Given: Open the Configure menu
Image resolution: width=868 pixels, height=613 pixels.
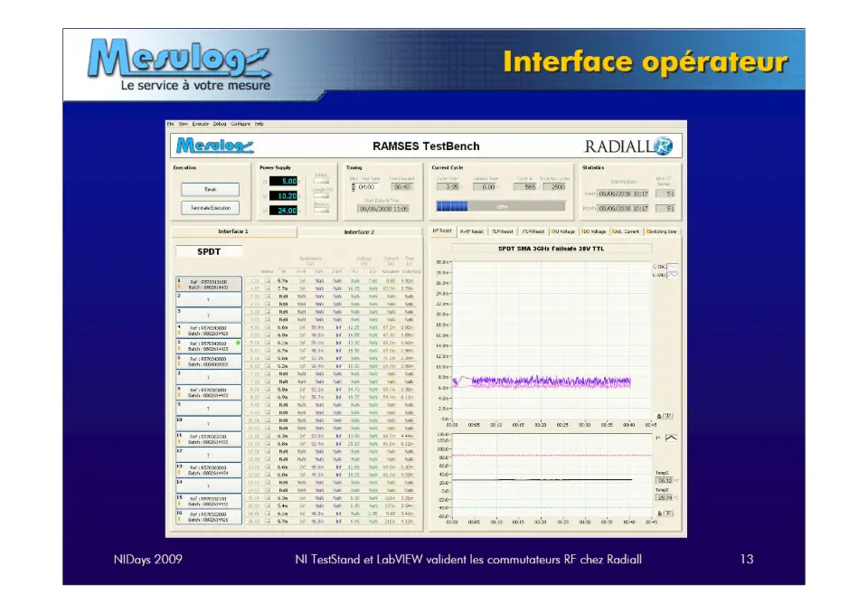Looking at the screenshot, I should pyautogui.click(x=241, y=124).
